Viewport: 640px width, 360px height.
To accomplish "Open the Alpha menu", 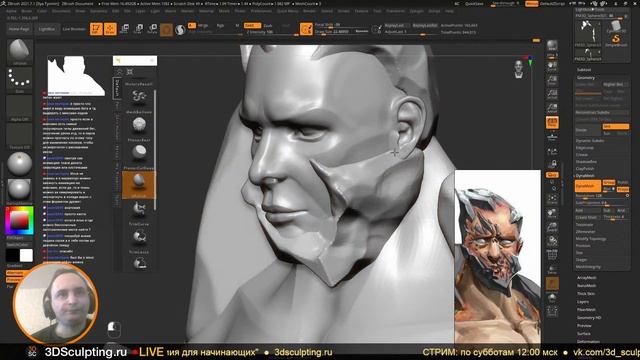I will tap(11, 11).
